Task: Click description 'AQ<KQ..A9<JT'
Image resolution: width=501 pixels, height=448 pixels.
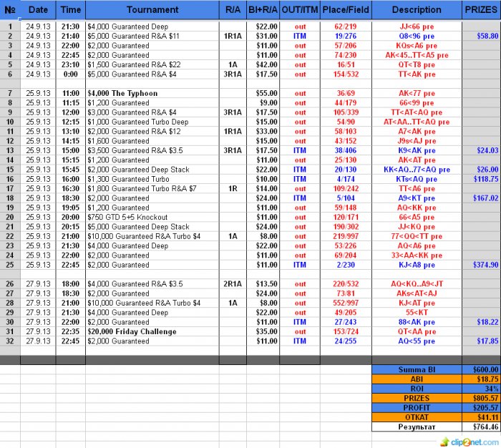Action: (417, 284)
